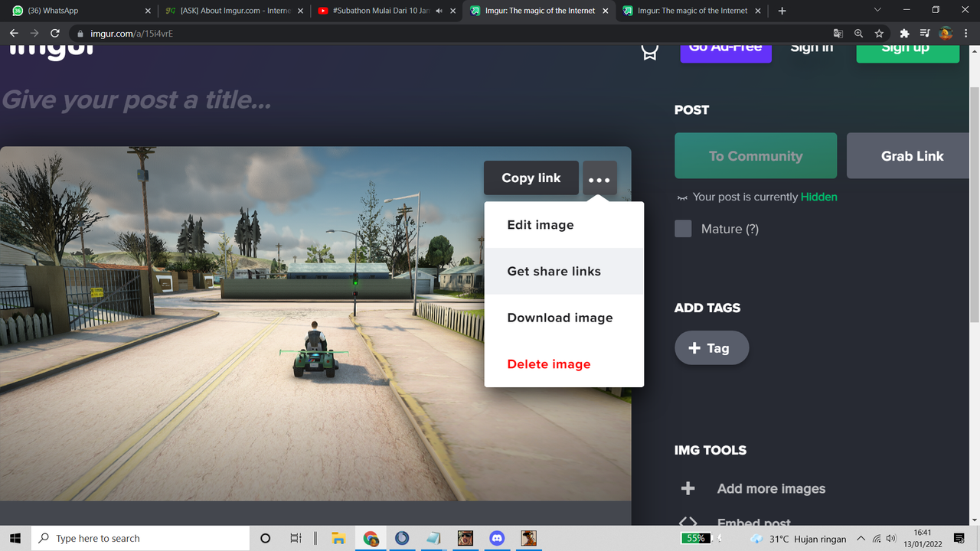Choose Download image from the menu

pos(564,318)
